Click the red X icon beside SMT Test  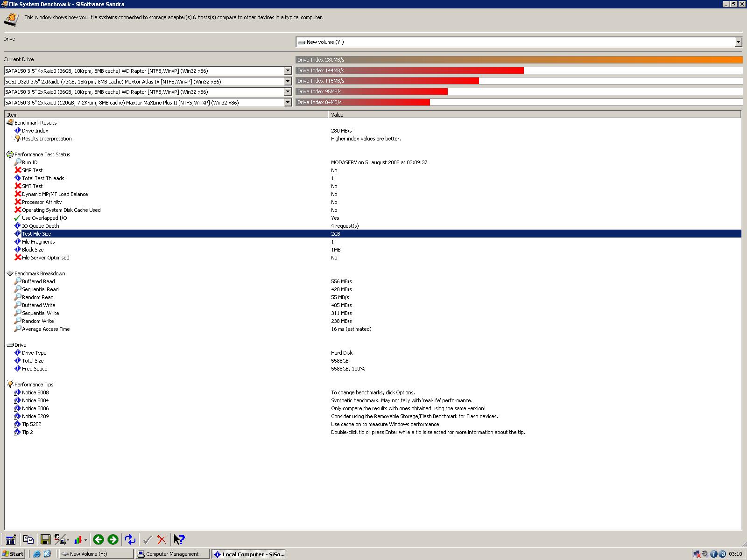[18, 186]
